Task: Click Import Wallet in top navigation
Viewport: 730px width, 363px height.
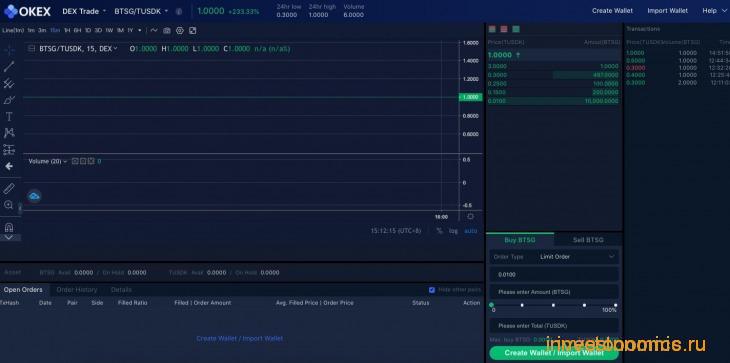Action: pos(667,11)
